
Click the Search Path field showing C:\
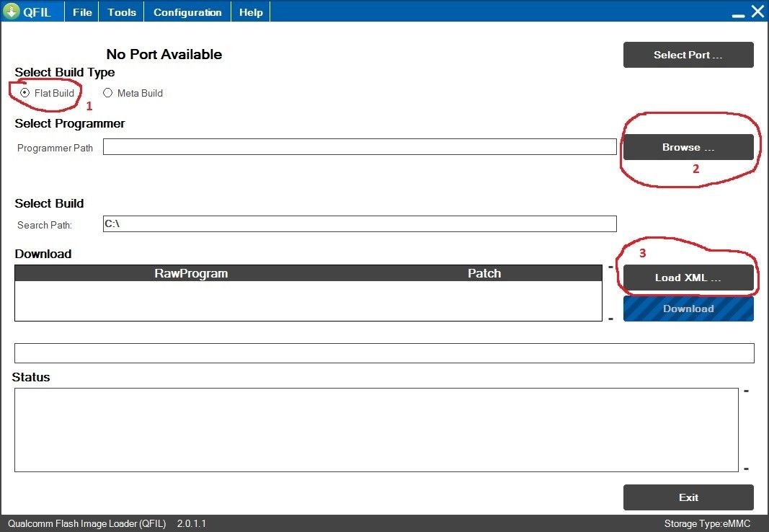[360, 223]
